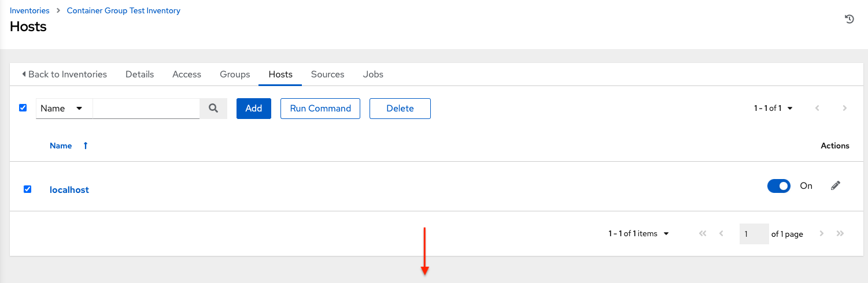The width and height of the screenshot is (868, 283).
Task: Expand the bottom items per page dropdown
Action: pyautogui.click(x=638, y=234)
